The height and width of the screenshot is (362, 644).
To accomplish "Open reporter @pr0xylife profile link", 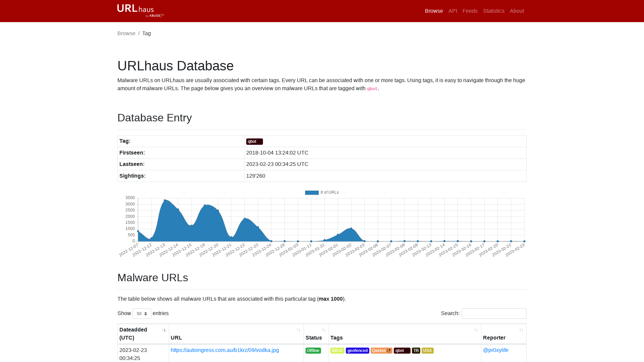I will pyautogui.click(x=496, y=350).
